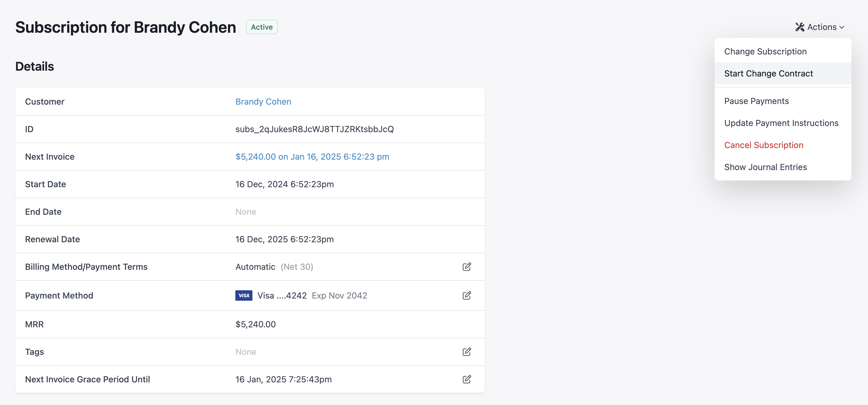The image size is (868, 405).
Task: Click the edit icon for Payment Method
Action: [x=466, y=295]
